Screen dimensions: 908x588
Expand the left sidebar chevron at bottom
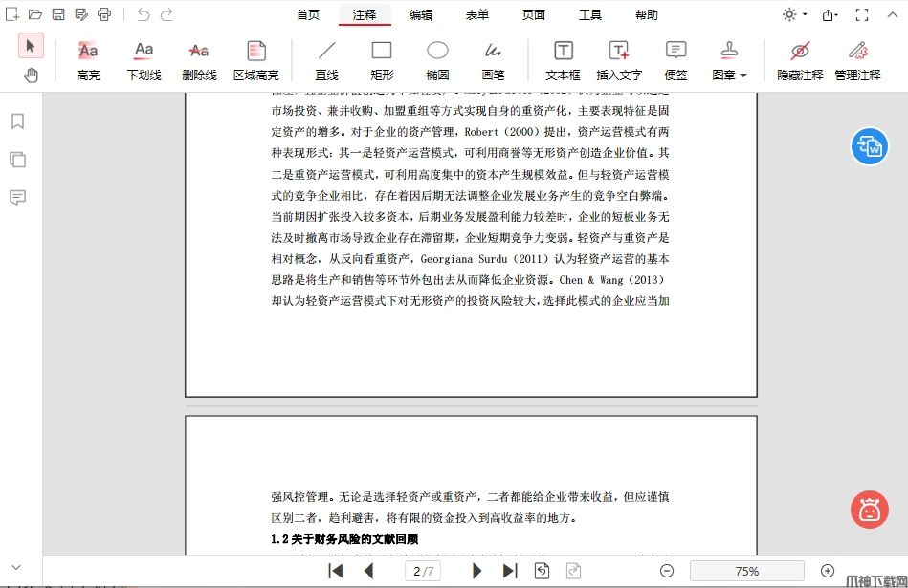[x=16, y=567]
